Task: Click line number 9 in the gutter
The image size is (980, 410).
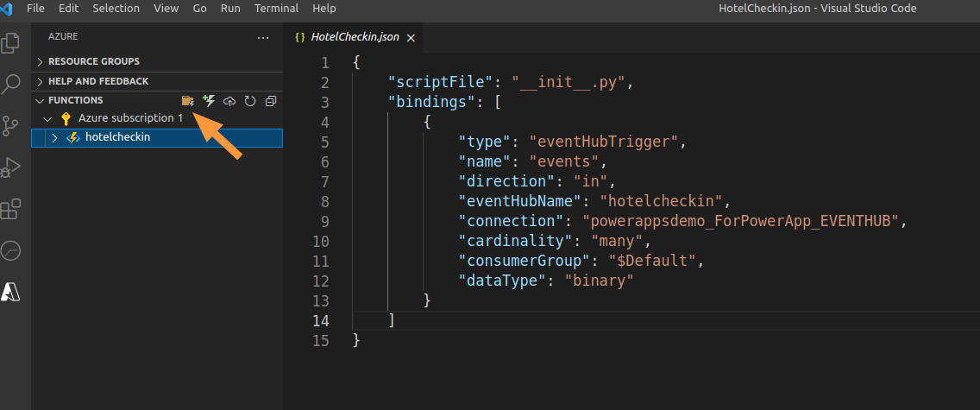Action: click(x=324, y=221)
